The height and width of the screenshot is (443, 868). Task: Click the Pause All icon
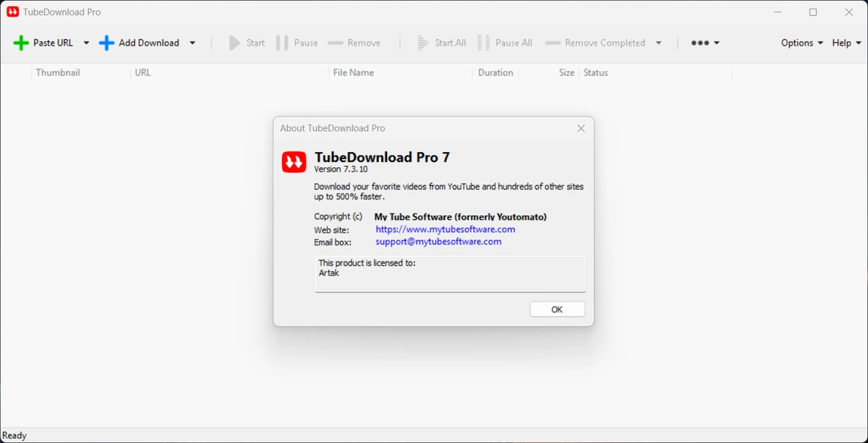[484, 43]
